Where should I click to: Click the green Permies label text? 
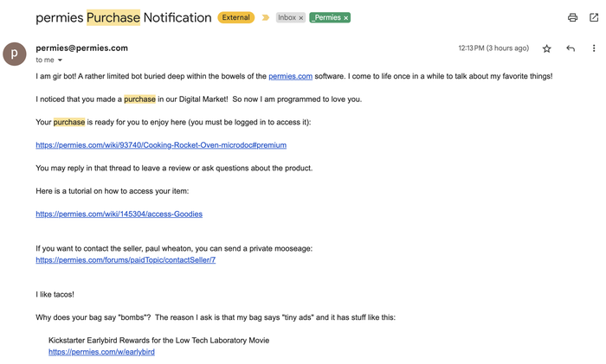coord(326,18)
